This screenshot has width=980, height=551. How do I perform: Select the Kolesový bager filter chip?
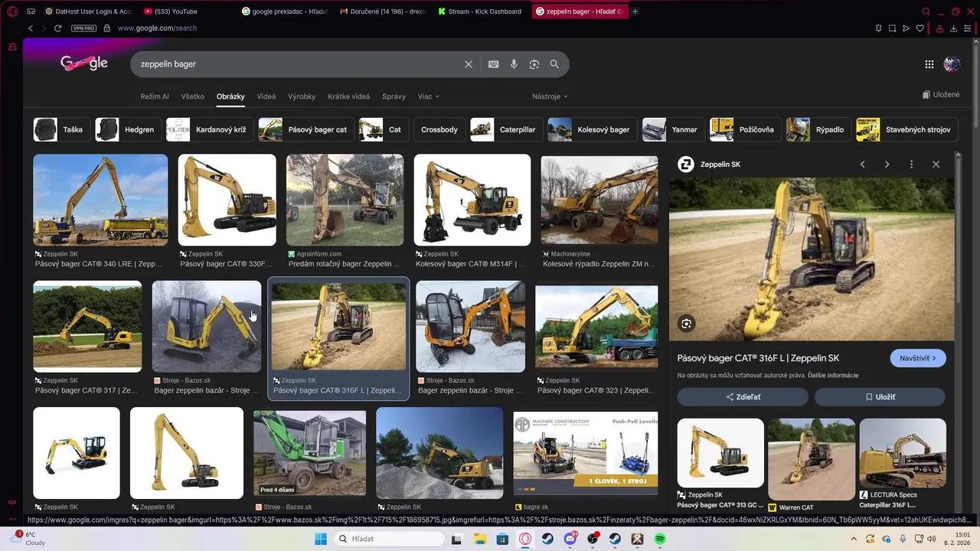pyautogui.click(x=592, y=129)
